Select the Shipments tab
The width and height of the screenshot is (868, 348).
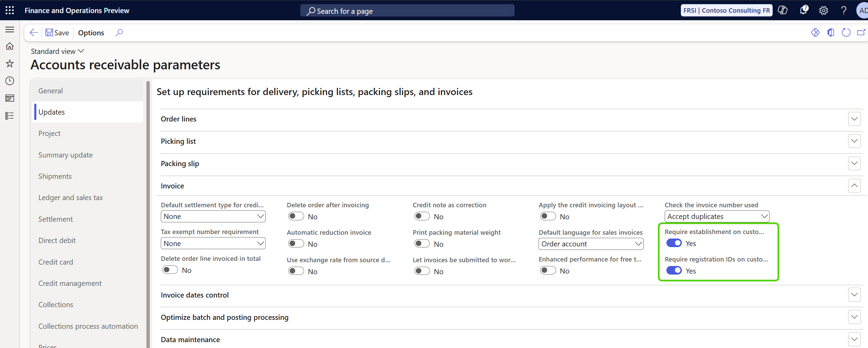coord(88,176)
